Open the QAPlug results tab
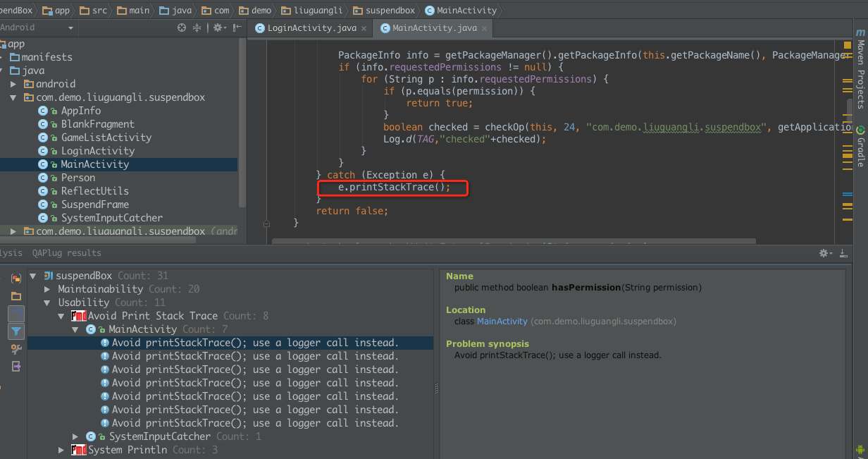This screenshot has height=459, width=868. coord(66,253)
